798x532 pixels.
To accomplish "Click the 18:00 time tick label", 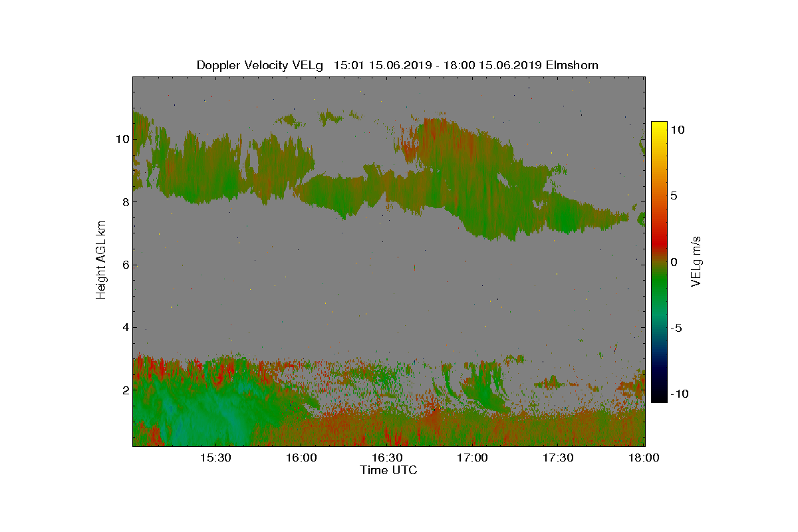I will pyautogui.click(x=644, y=458).
